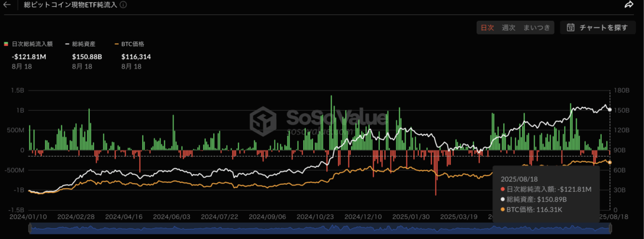
Task: Click the $150.88B total assets value
Action: pyautogui.click(x=87, y=57)
